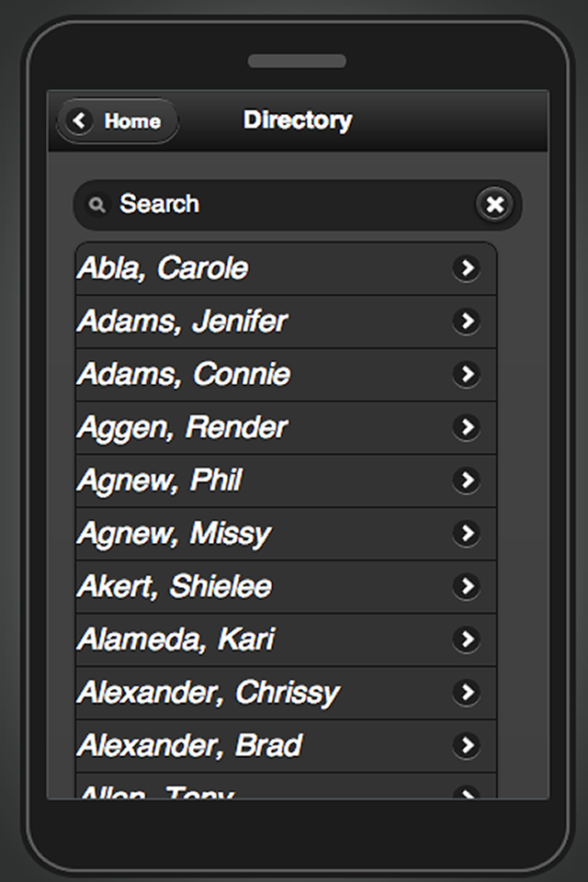Image resolution: width=588 pixels, height=882 pixels.
Task: Click the Directory header title
Action: tap(298, 120)
